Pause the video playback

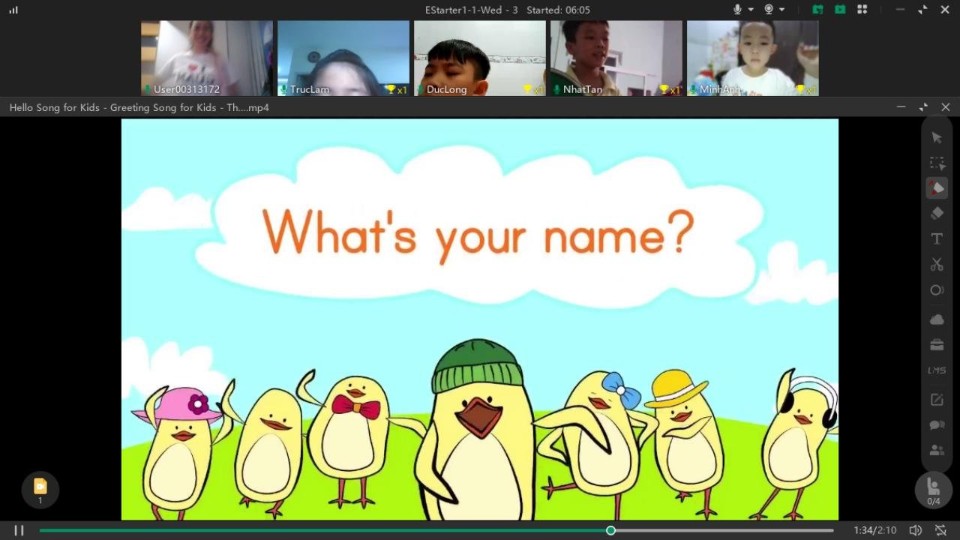coord(18,530)
